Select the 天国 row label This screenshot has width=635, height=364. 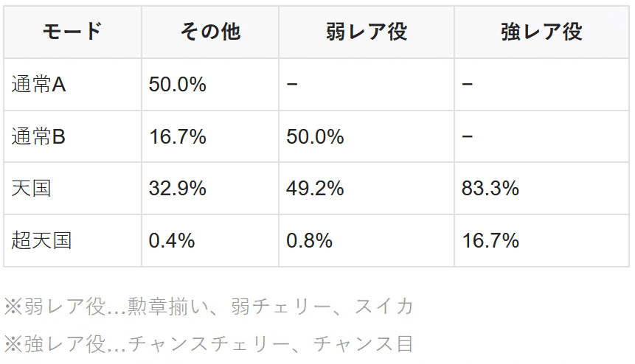31,189
